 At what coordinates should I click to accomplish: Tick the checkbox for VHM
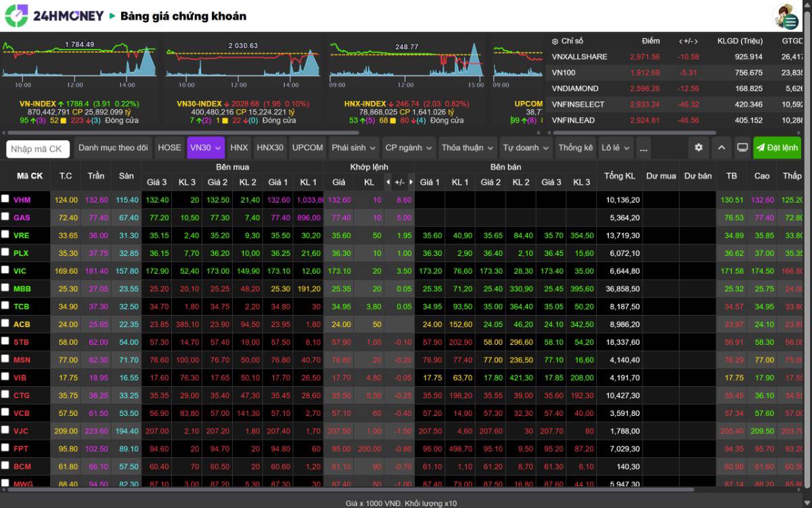tap(5, 199)
